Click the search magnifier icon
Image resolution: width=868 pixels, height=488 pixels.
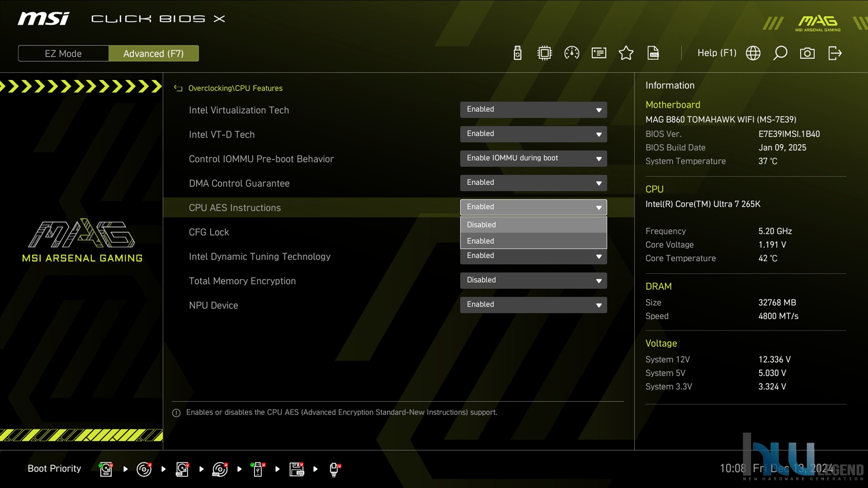(780, 53)
